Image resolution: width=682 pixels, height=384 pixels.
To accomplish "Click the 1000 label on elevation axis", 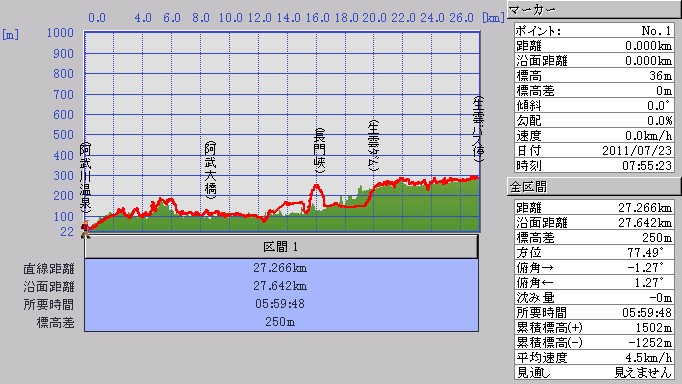I will coord(60,33).
